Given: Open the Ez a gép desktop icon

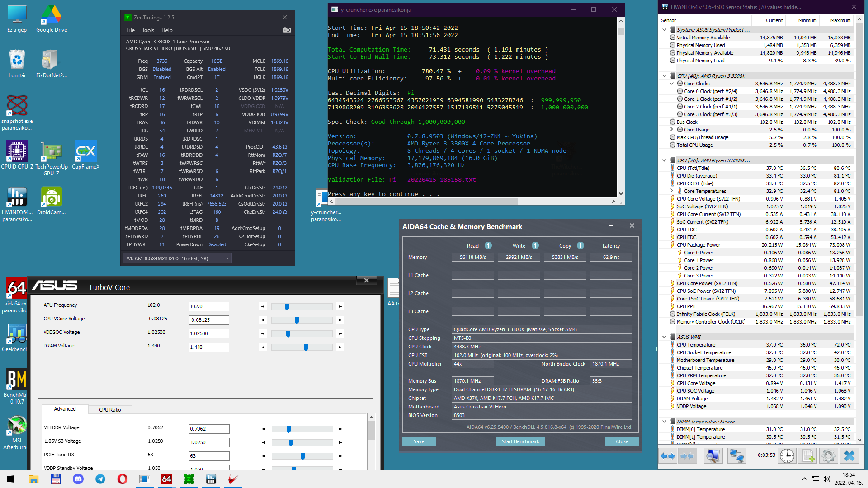Looking at the screenshot, I should pyautogui.click(x=17, y=19).
